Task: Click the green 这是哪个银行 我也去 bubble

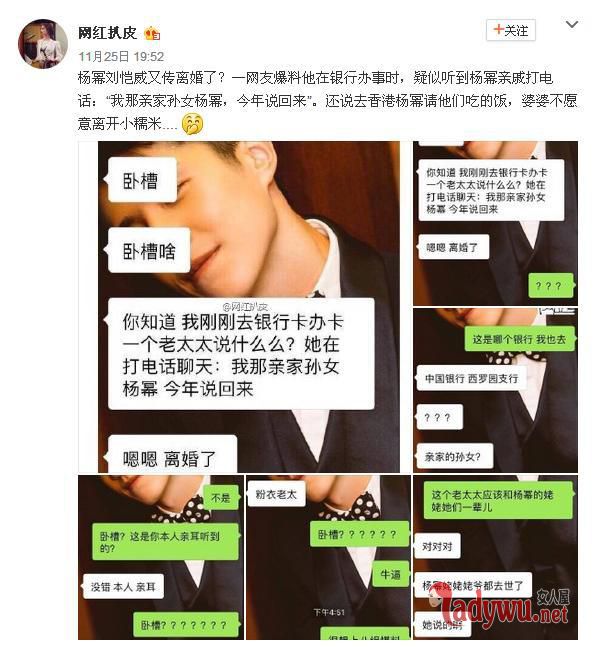Action: tap(520, 339)
